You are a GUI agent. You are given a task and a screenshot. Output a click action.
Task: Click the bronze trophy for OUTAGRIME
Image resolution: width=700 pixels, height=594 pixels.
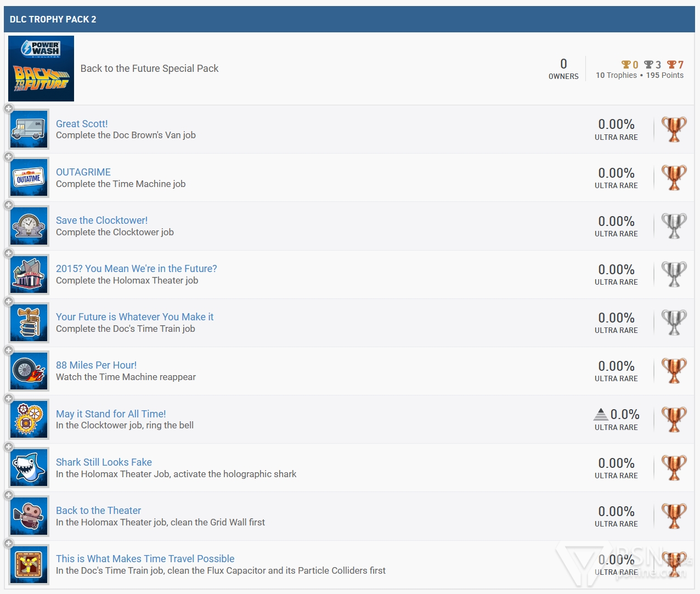[674, 178]
